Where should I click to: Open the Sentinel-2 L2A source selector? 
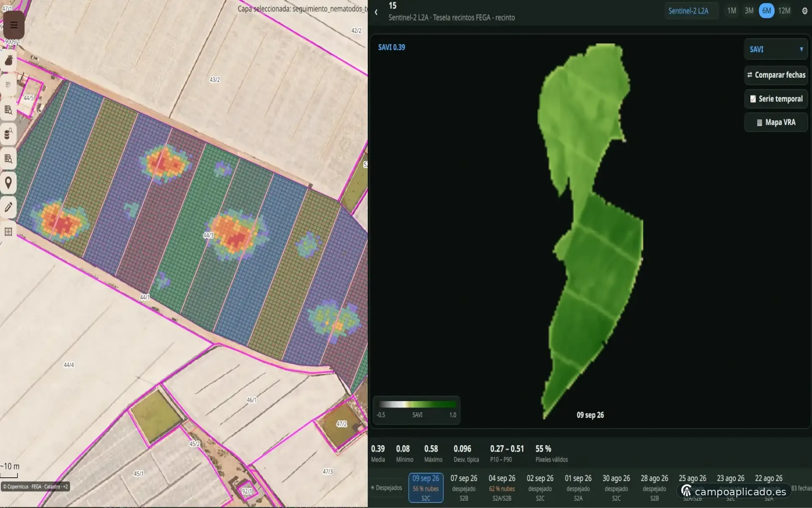(691, 11)
